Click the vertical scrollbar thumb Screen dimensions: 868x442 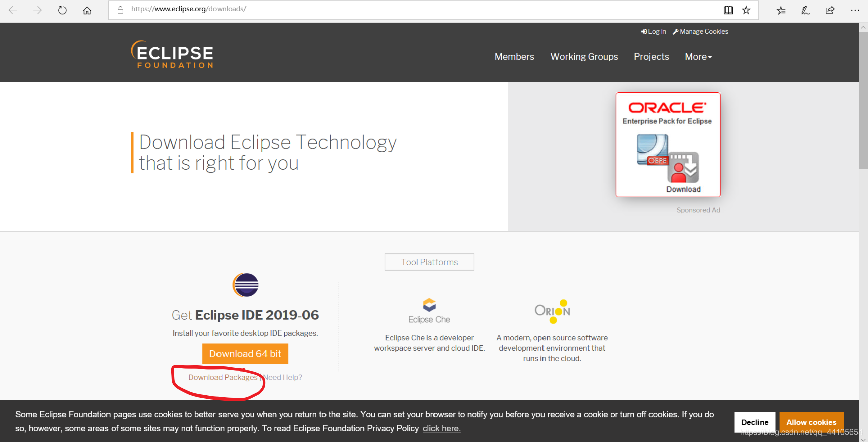[x=863, y=100]
